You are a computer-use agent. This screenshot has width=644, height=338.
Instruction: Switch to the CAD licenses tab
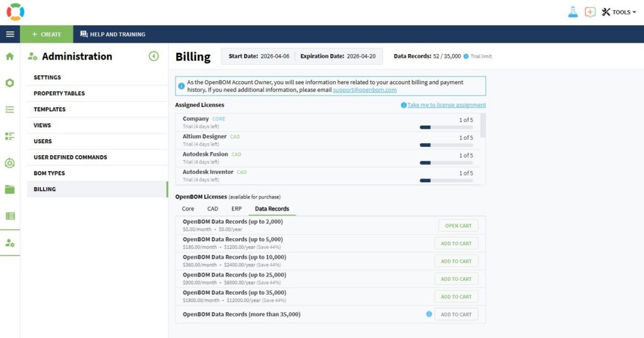coord(213,209)
